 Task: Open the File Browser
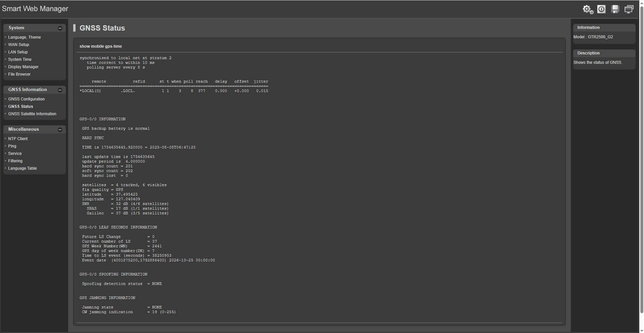(19, 74)
